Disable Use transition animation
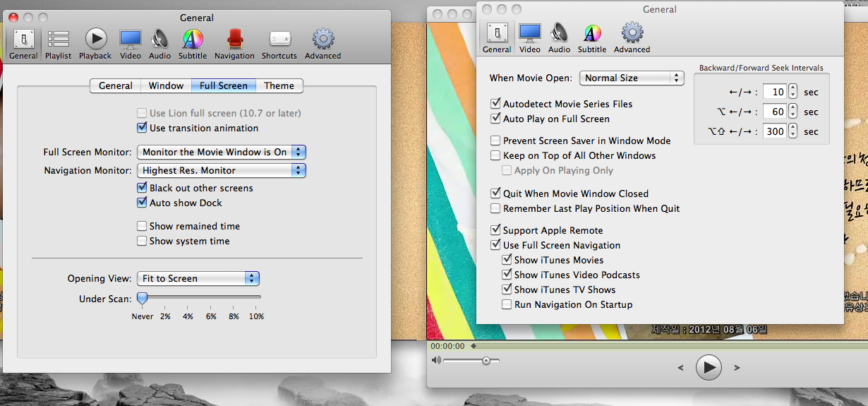This screenshot has width=868, height=406. [x=143, y=128]
